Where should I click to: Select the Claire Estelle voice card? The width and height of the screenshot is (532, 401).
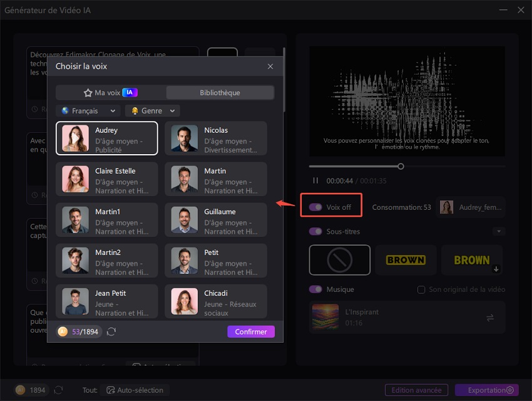107,179
